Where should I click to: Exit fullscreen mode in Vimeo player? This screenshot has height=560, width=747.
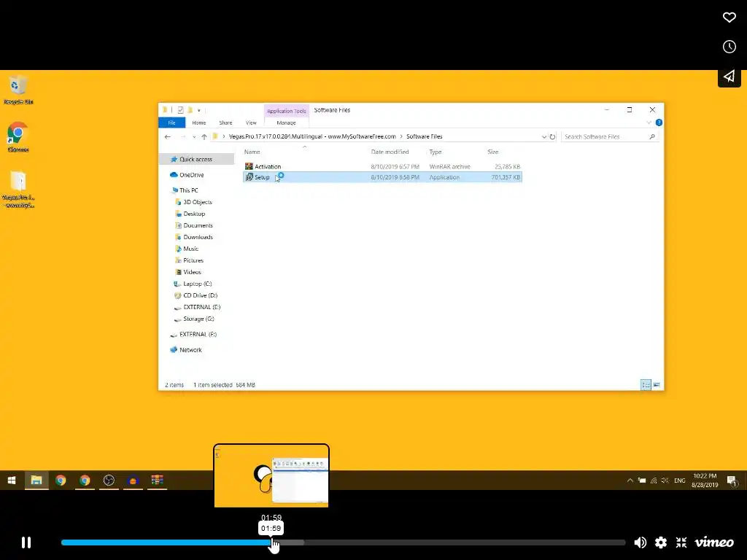coord(681,542)
